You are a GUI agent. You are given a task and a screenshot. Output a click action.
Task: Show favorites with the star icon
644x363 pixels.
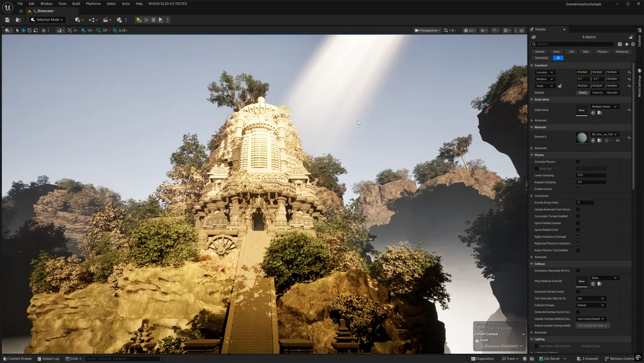click(x=626, y=44)
